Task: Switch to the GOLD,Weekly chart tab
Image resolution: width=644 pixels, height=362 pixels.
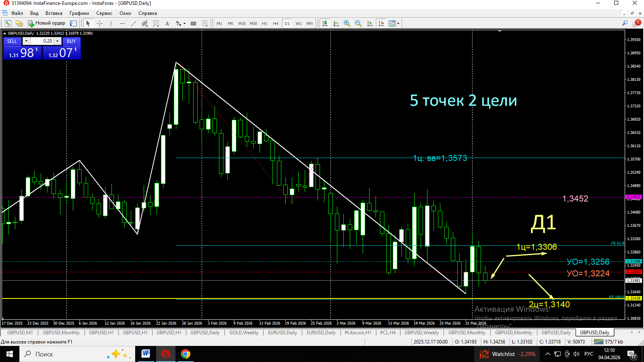Action: [x=244, y=333]
